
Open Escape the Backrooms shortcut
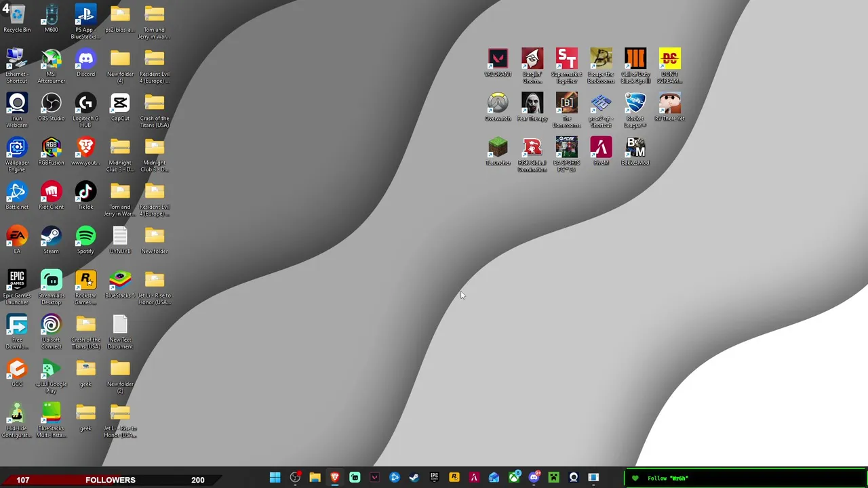point(601,66)
